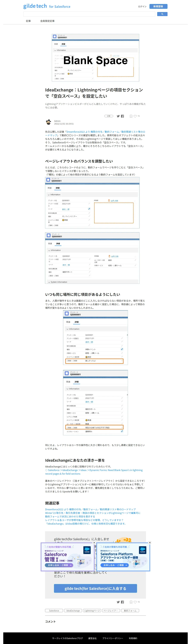Open 運営会社 footer link

tap(92, 638)
